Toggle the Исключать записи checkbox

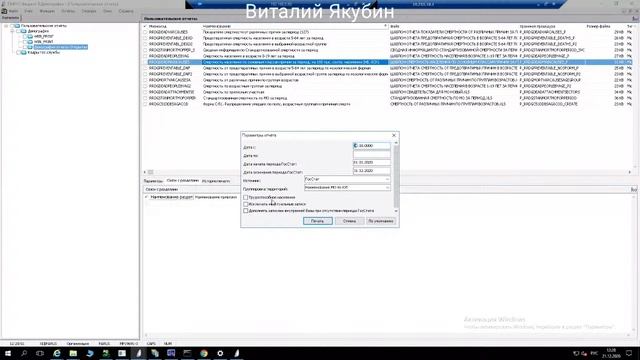pyautogui.click(x=246, y=204)
